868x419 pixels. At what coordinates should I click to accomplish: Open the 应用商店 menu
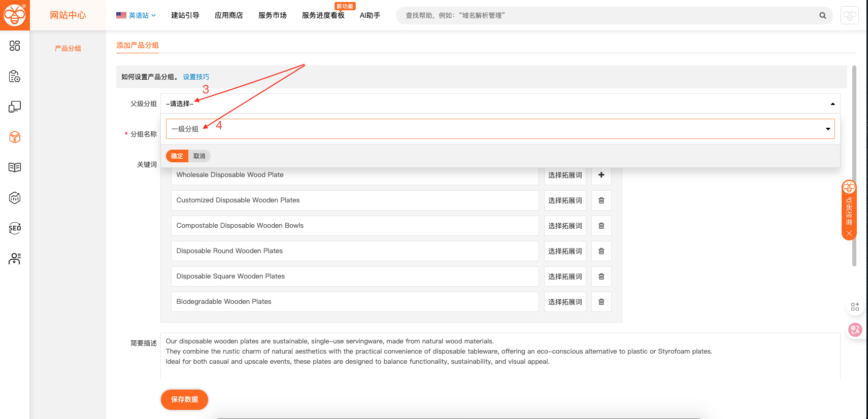(228, 16)
